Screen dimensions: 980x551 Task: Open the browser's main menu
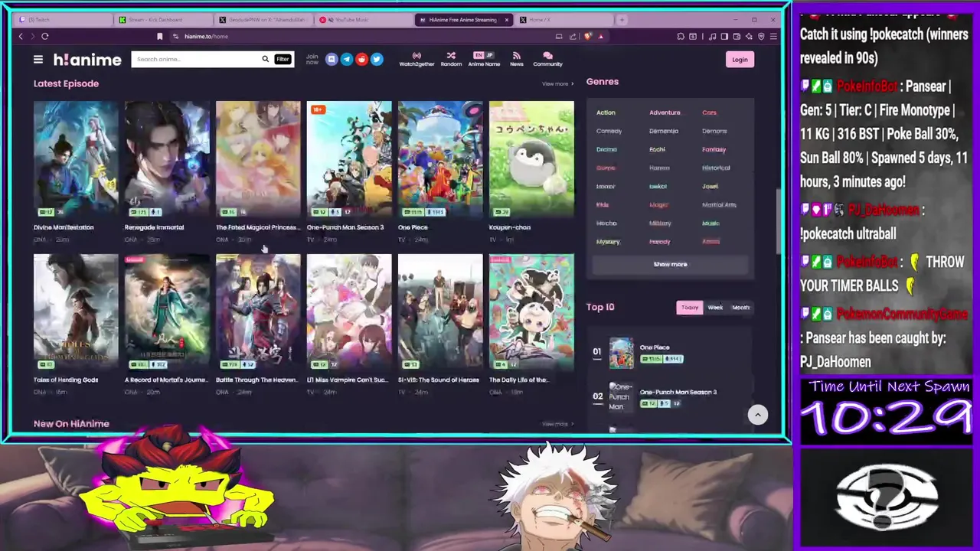(x=773, y=36)
